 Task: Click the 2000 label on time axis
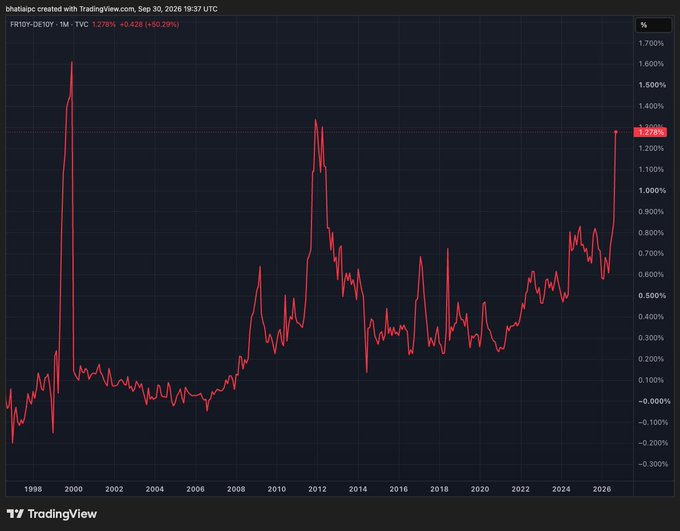pyautogui.click(x=73, y=489)
